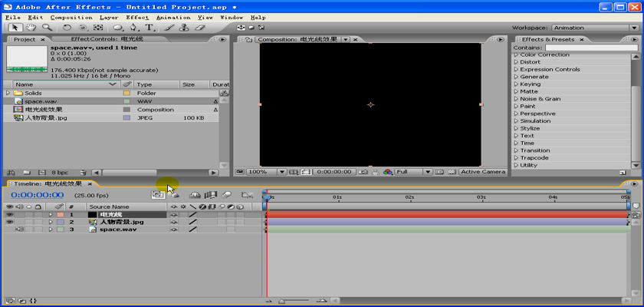Hide layer 2 人物背景.jpg video eye
This screenshot has width=644, height=307.
9,222
